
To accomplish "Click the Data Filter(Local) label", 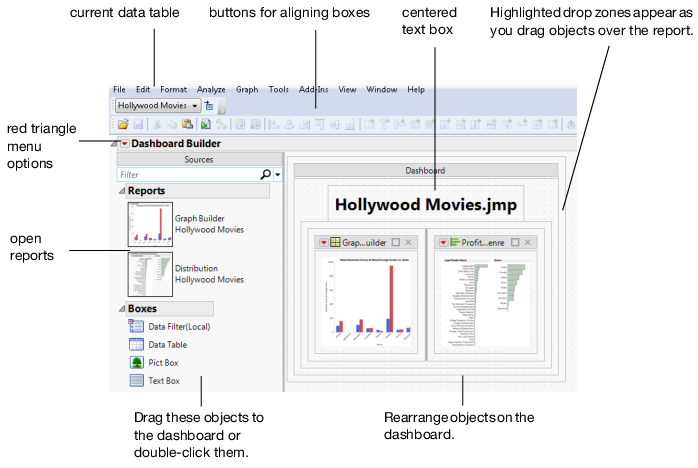I will 179,326.
